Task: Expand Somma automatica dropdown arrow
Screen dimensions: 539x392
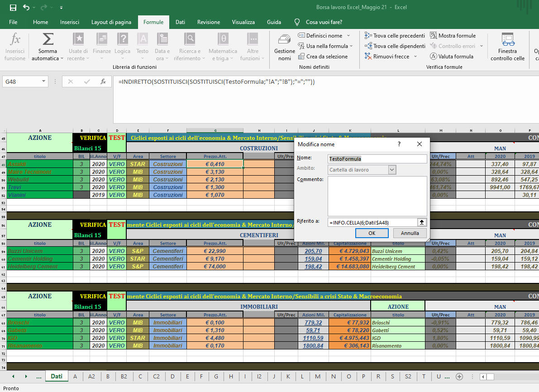Action: coord(62,58)
